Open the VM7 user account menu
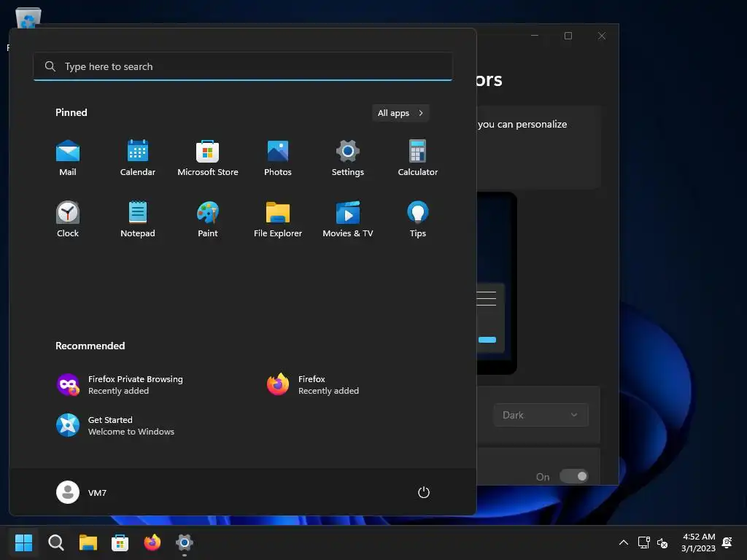This screenshot has height=560, width=747. coord(82,492)
